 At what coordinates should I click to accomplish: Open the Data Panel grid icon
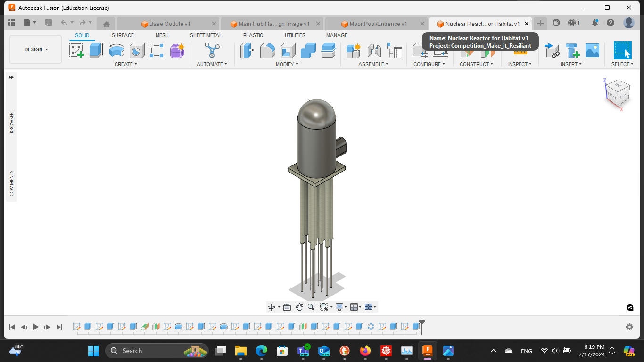[12, 23]
